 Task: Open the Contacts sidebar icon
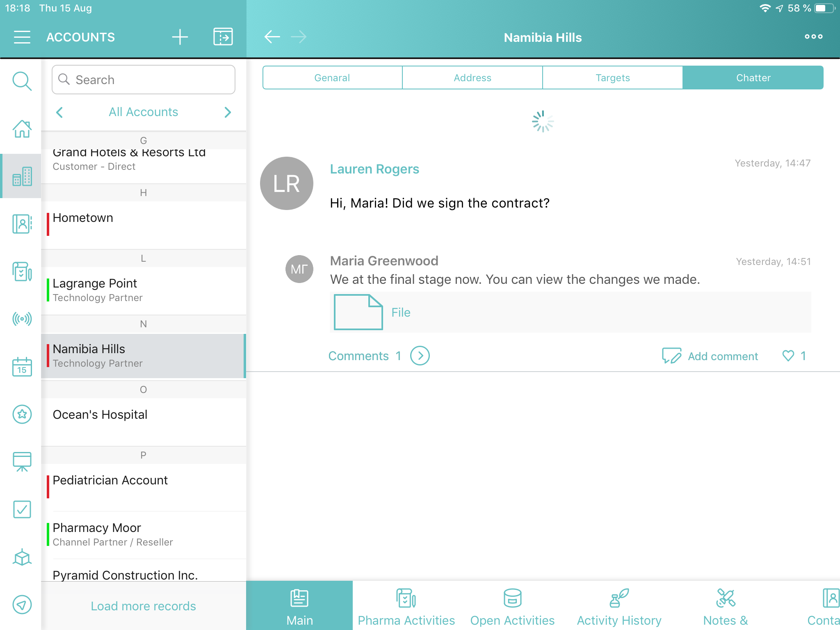pyautogui.click(x=22, y=224)
